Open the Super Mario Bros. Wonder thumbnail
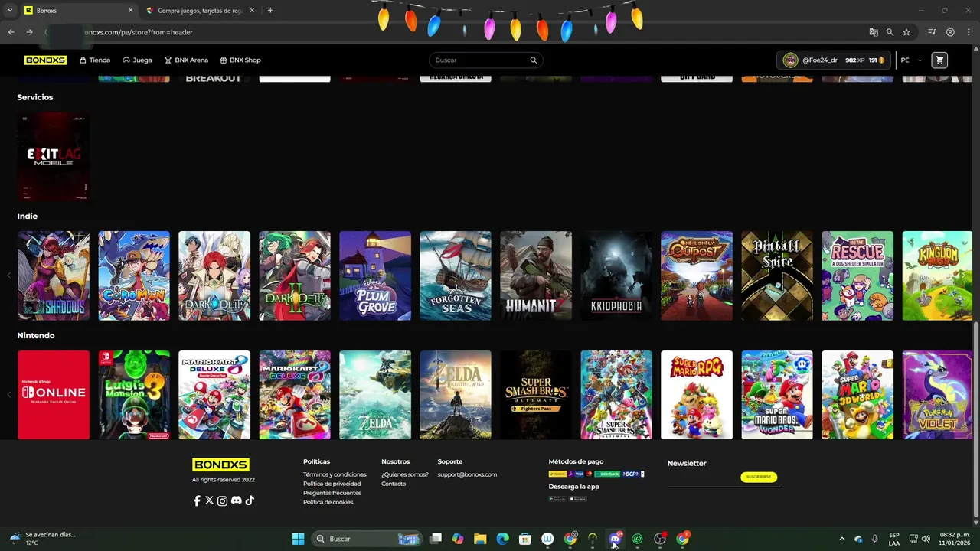Image resolution: width=980 pixels, height=551 pixels. click(x=777, y=395)
